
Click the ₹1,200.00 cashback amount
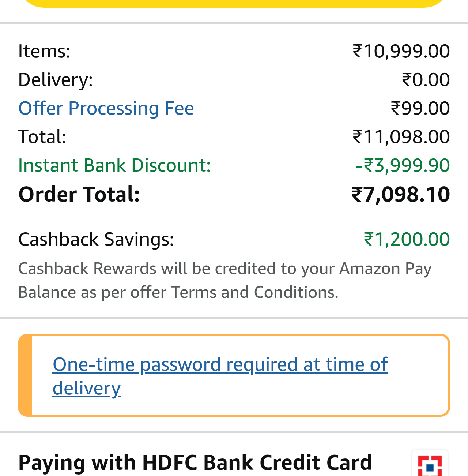[407, 239]
